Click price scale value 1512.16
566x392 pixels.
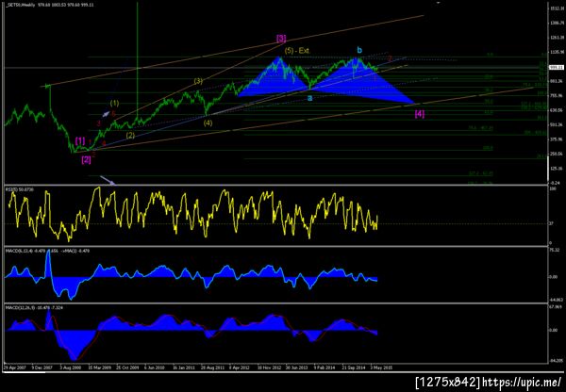(x=555, y=8)
